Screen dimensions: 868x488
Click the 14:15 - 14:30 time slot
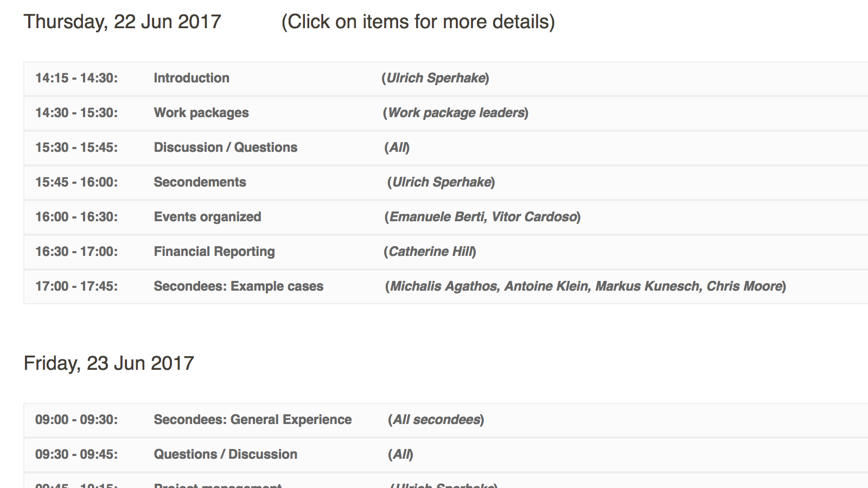[76, 78]
